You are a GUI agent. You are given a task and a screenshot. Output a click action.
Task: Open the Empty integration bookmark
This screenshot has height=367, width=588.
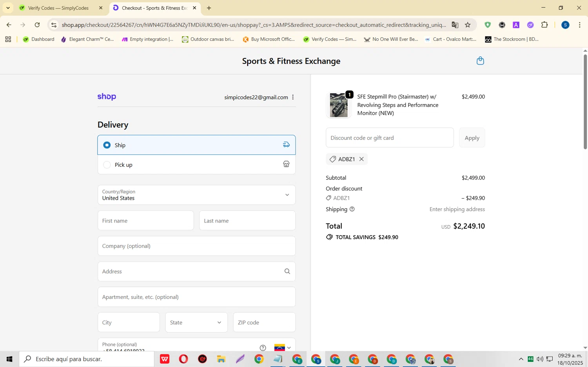pyautogui.click(x=147, y=39)
